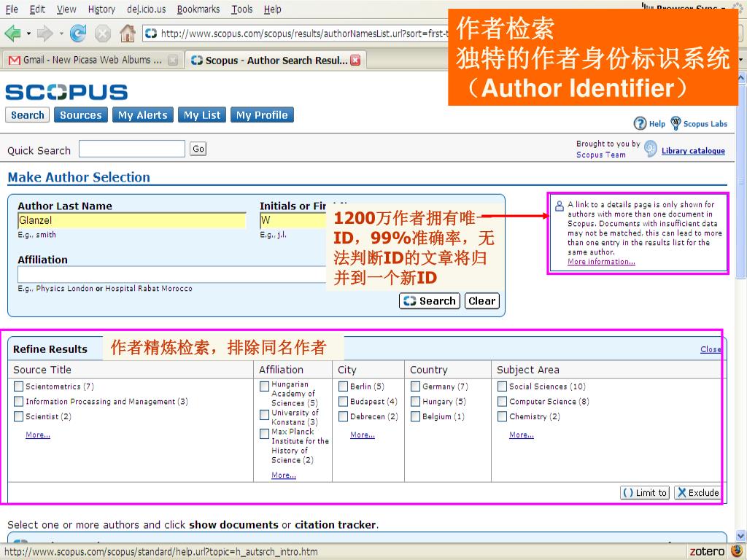
Task: Click the author Search button
Action: [429, 301]
